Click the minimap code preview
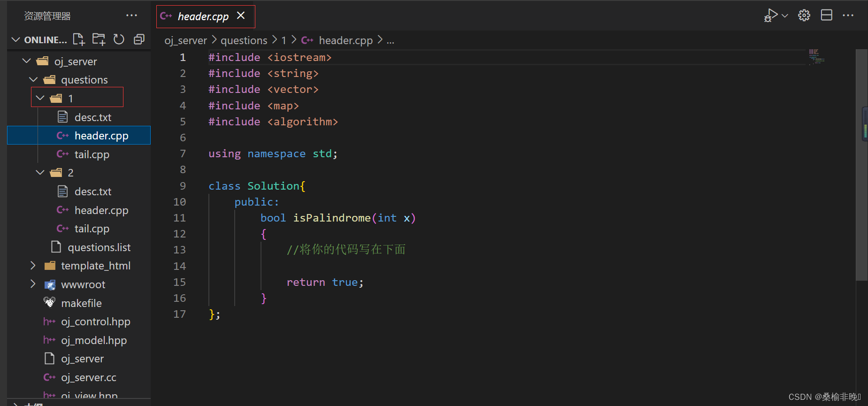The image size is (868, 406). (x=816, y=56)
